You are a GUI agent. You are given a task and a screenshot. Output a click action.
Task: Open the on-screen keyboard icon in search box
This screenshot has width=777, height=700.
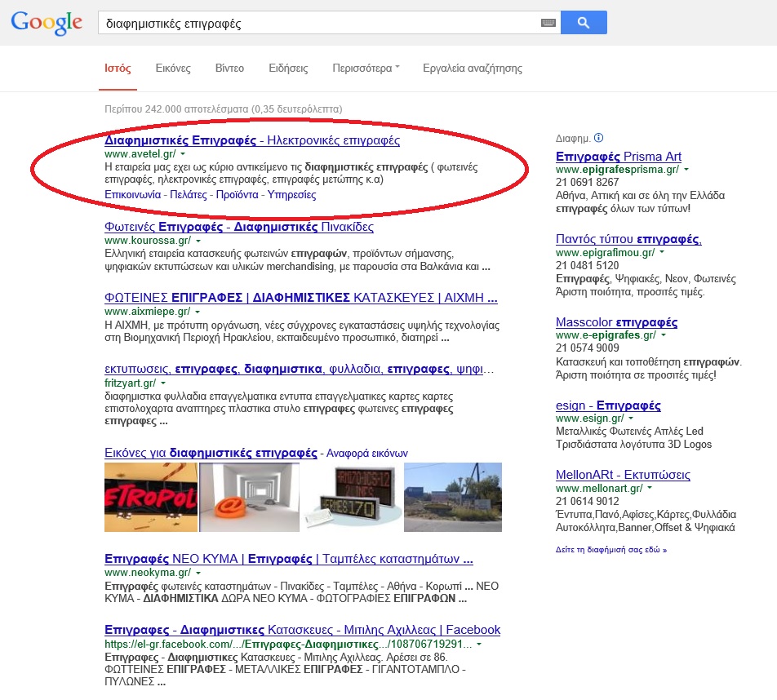(x=548, y=23)
